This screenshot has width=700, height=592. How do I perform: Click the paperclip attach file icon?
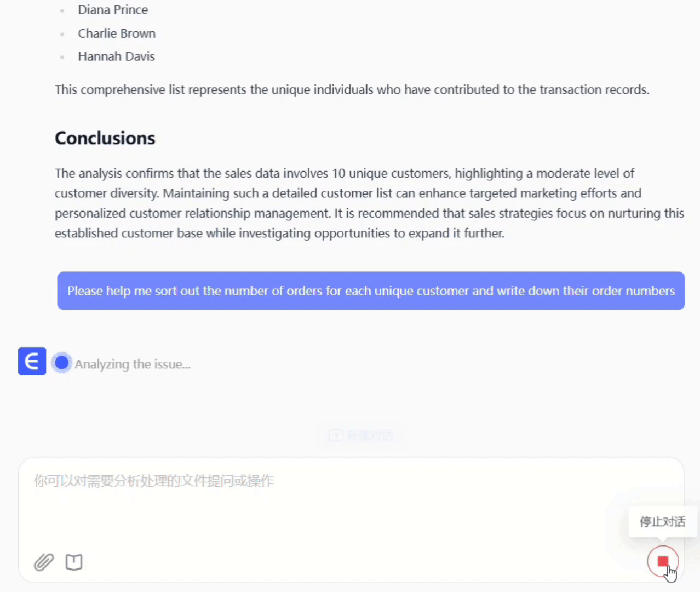pos(44,562)
